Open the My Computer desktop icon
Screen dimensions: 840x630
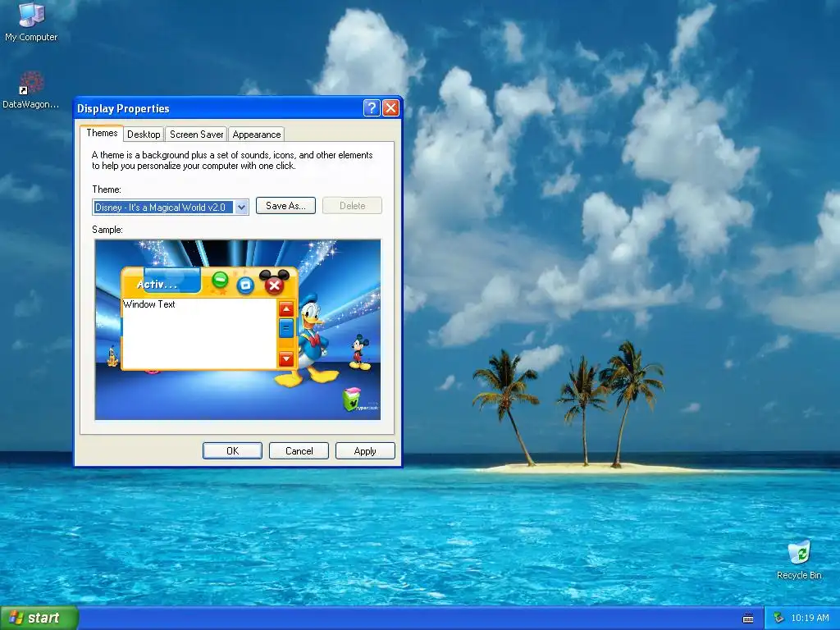[x=31, y=21]
